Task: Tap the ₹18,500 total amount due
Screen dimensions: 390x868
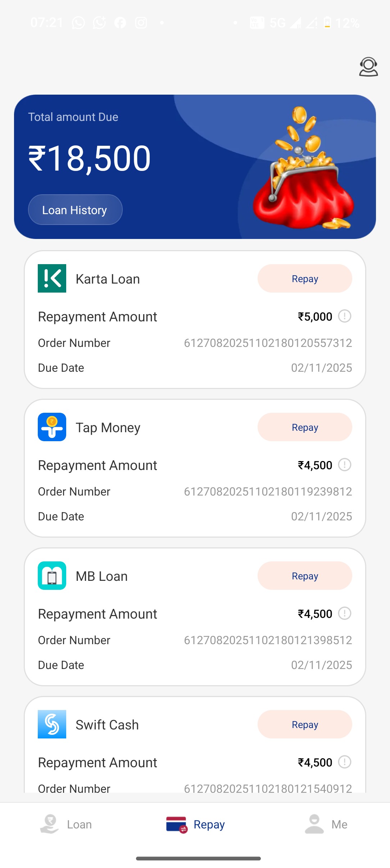Action: point(90,158)
